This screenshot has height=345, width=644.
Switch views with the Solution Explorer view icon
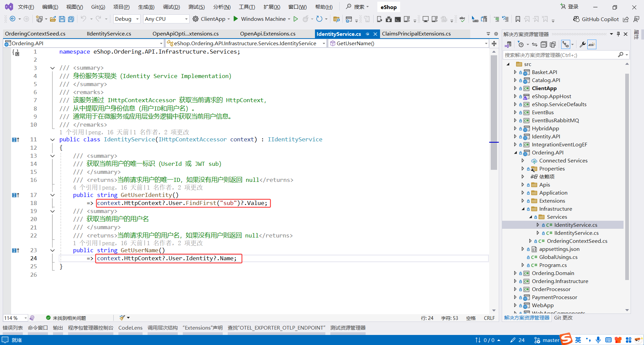pos(508,45)
